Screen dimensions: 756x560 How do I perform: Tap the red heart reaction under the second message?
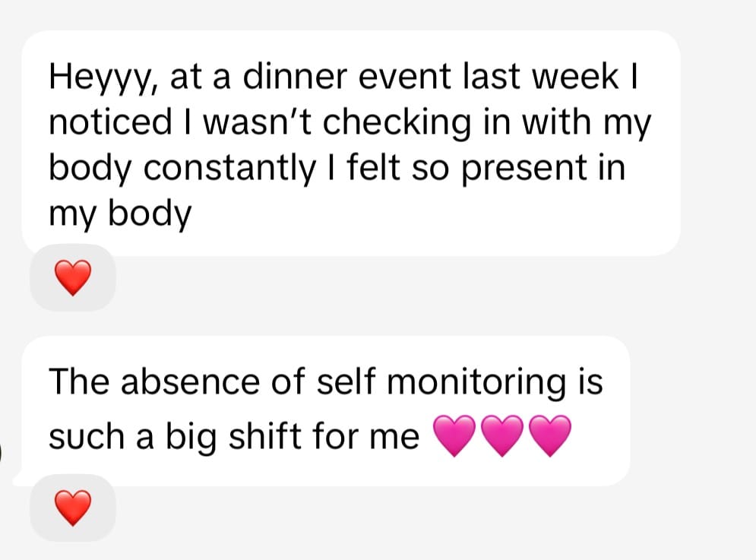pyautogui.click(x=74, y=508)
